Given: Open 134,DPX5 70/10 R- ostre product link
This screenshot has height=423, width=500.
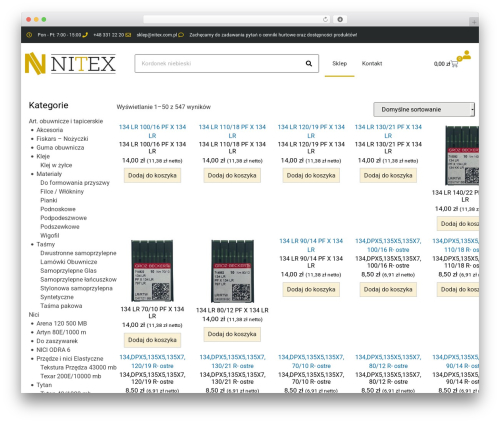Looking at the screenshot, I should pyautogui.click(x=311, y=361).
